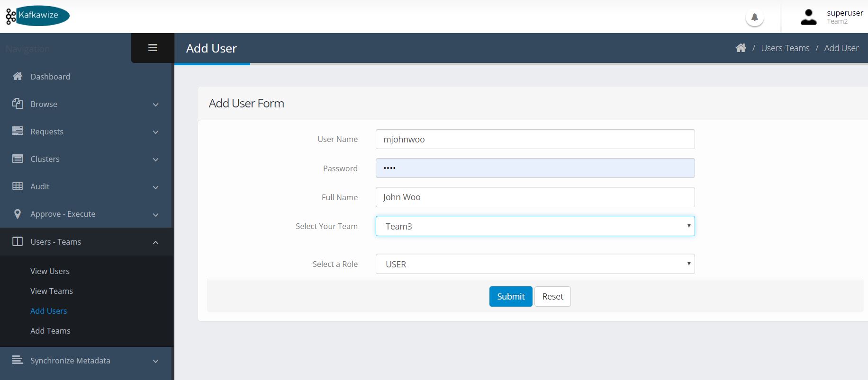
Task: Open the notifications bell
Action: (755, 18)
